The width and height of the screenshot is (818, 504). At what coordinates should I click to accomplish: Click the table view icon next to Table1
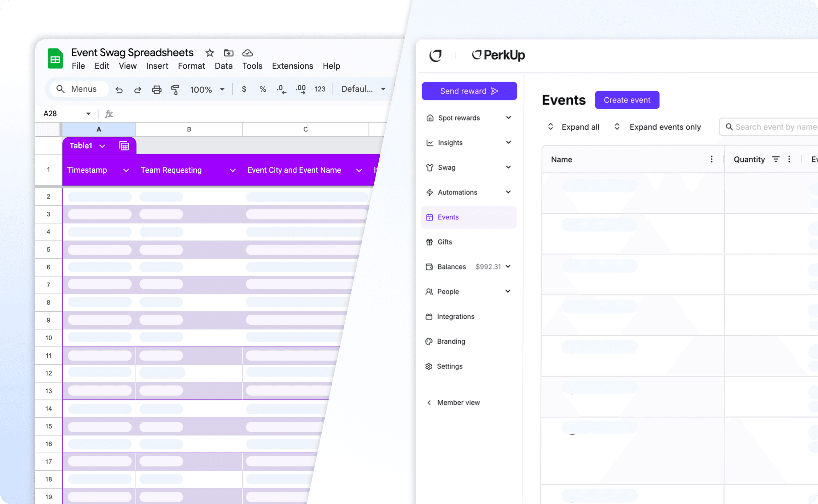click(x=124, y=146)
